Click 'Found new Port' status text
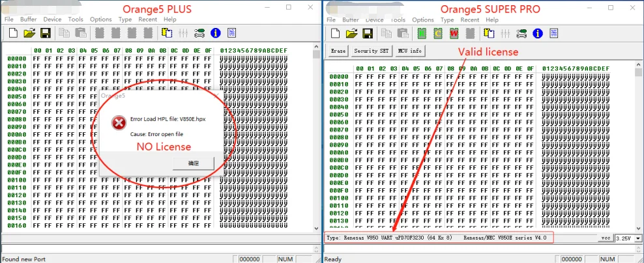 point(23,259)
